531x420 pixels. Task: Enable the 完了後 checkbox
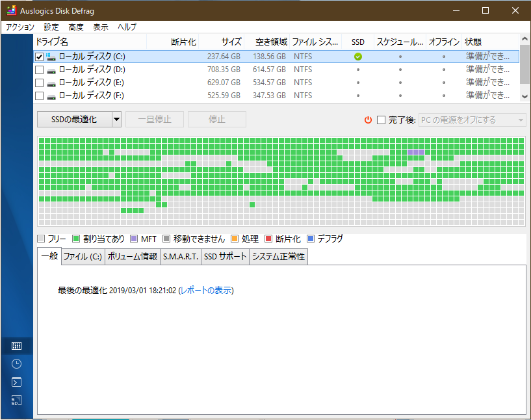pos(382,120)
